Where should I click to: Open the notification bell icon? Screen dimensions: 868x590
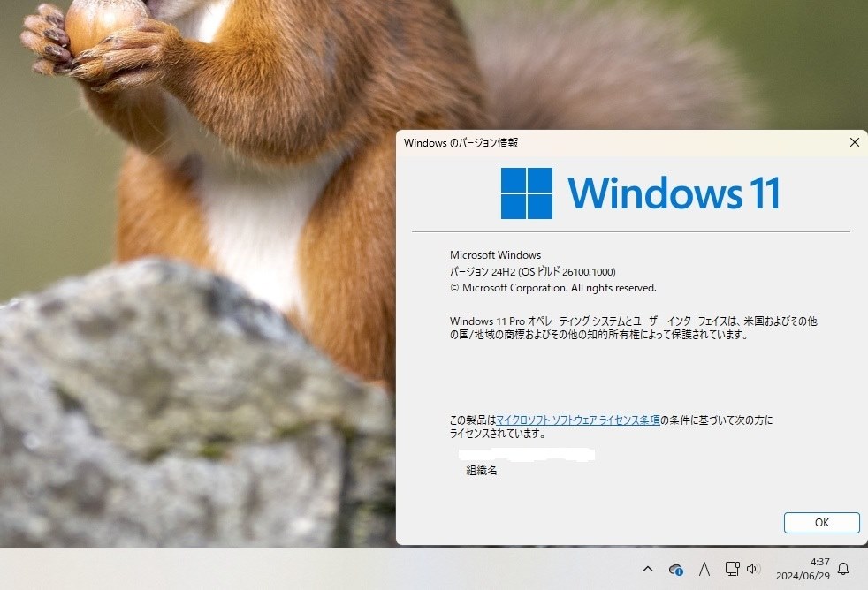[x=843, y=569]
